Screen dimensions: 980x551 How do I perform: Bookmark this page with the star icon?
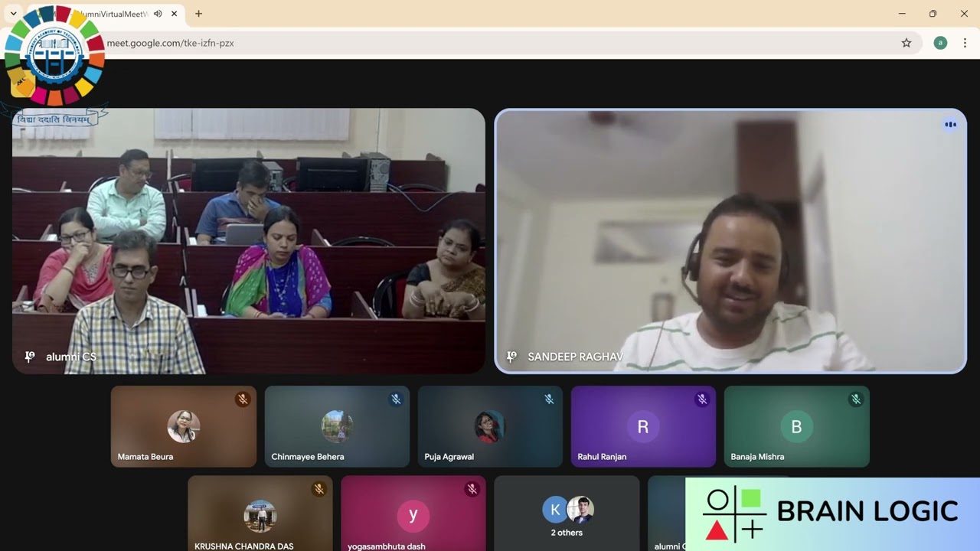click(906, 43)
